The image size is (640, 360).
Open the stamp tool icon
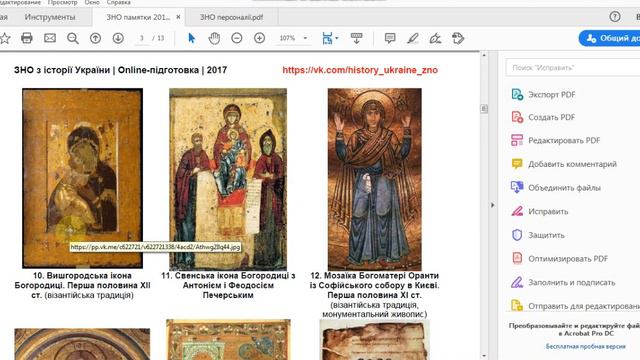coord(458,38)
